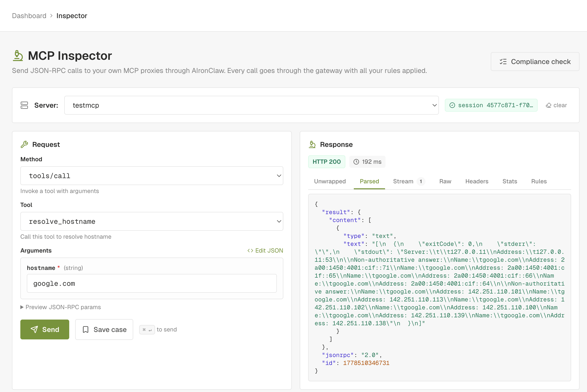Click the breadcrumb chevron separator
Image resolution: width=587 pixels, height=392 pixels.
51,15
